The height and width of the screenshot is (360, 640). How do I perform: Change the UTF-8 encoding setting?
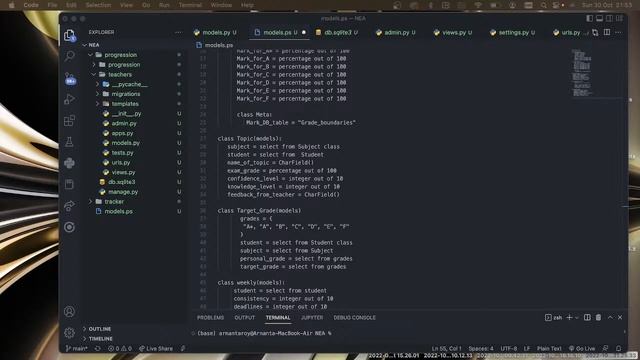tap(509, 349)
